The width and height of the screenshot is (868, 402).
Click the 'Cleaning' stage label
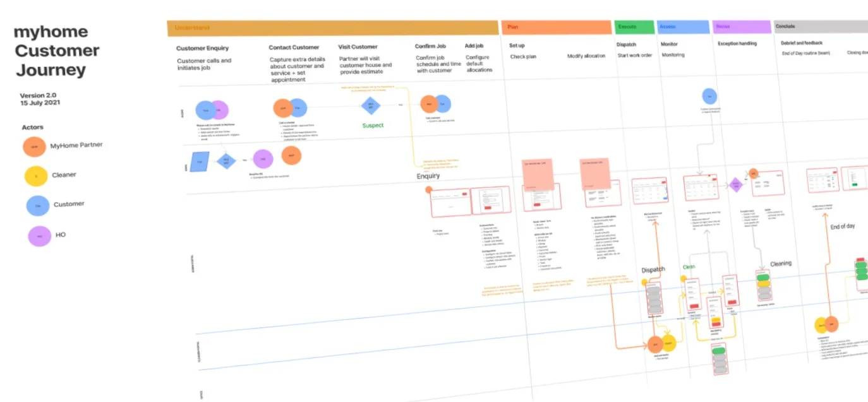(781, 263)
